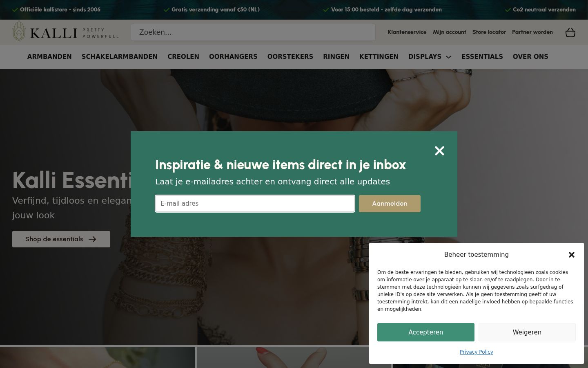Dismiss the Beheer toestemming cookie dialog

572,255
